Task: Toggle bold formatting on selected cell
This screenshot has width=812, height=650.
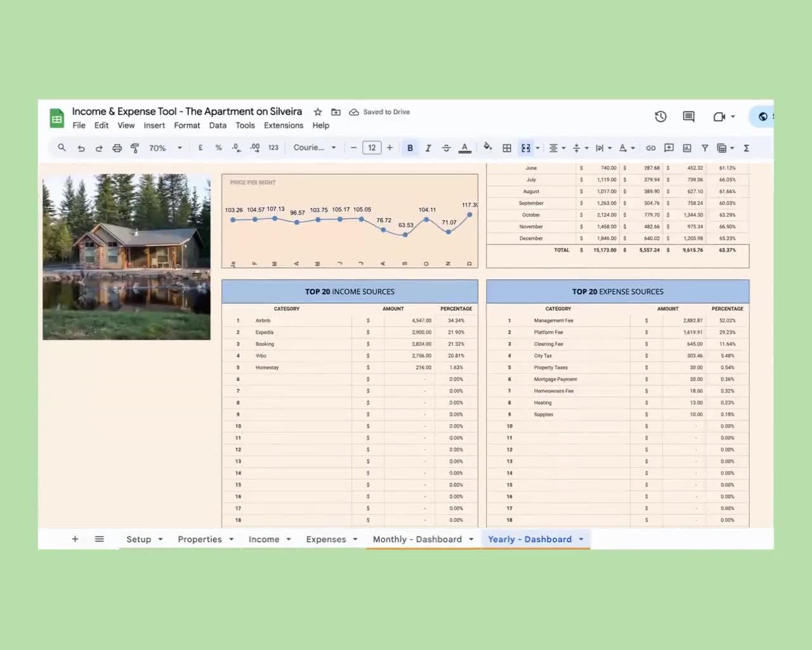Action: click(x=410, y=147)
